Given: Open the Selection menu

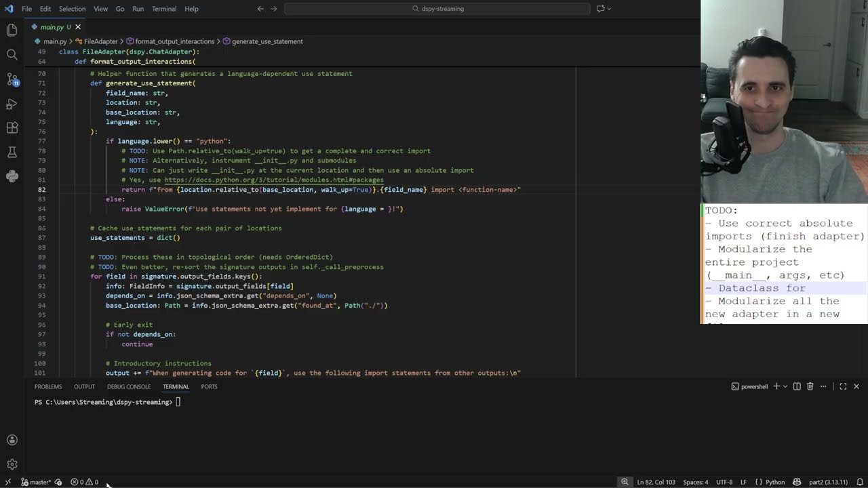Looking at the screenshot, I should tap(72, 9).
